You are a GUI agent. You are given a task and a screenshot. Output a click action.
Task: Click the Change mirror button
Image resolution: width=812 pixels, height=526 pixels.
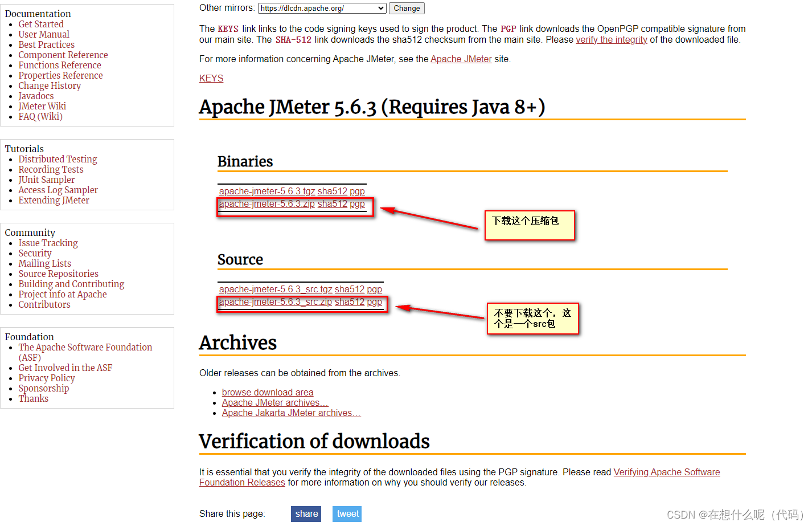tap(407, 8)
